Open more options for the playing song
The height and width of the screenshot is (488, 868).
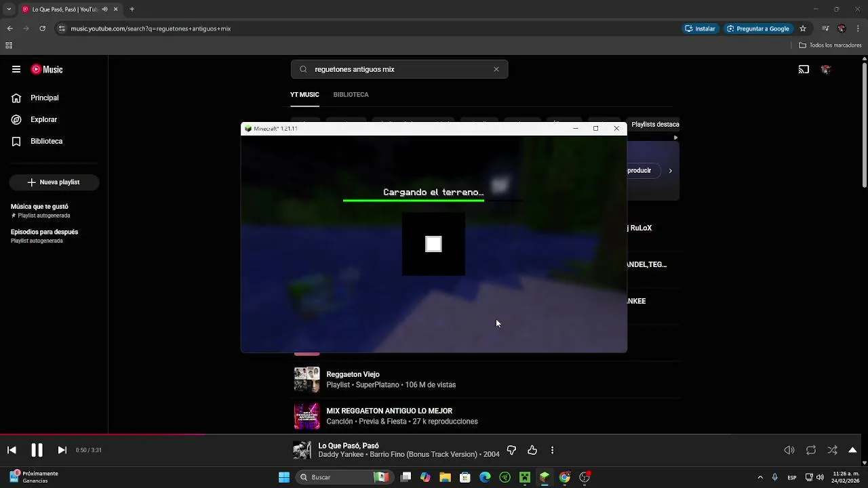click(552, 450)
